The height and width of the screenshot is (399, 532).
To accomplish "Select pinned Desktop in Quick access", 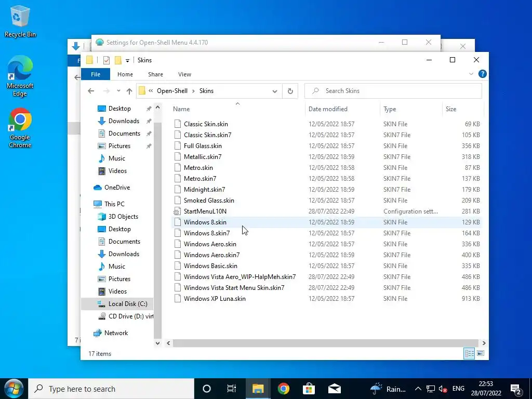I will point(119,109).
